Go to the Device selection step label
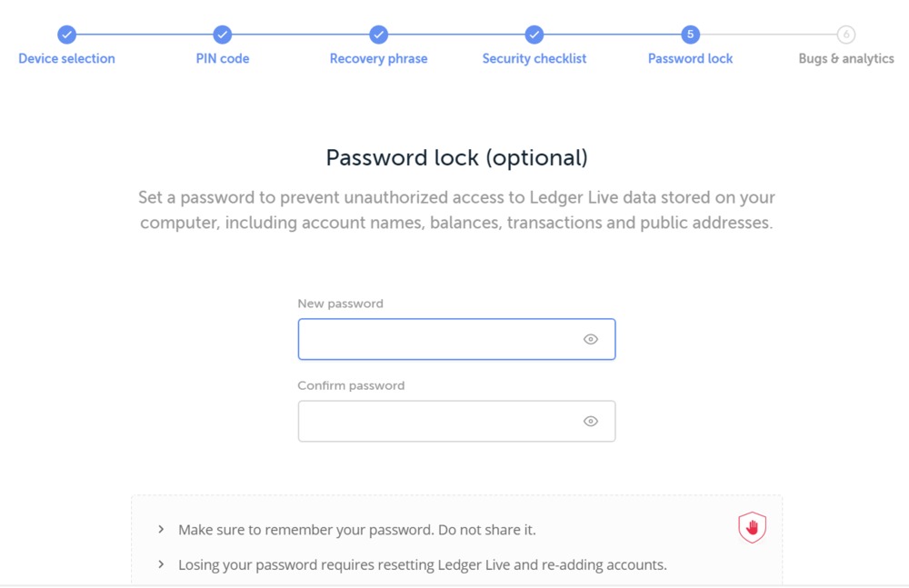The width and height of the screenshot is (909, 588). 66,58
